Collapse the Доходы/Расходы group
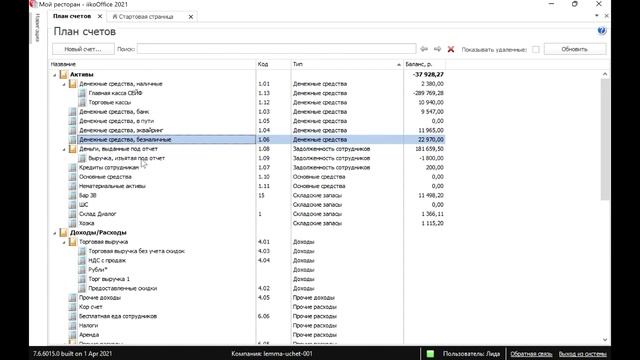 click(x=55, y=233)
